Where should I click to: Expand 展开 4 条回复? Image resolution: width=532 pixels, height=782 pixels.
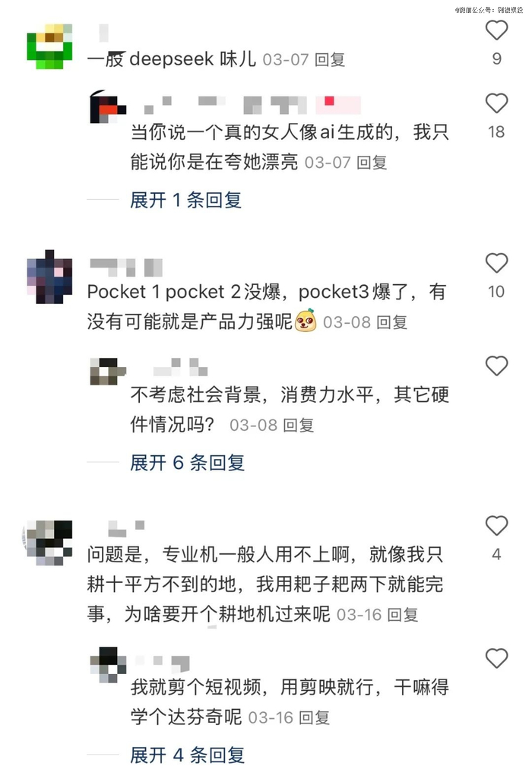(x=187, y=755)
